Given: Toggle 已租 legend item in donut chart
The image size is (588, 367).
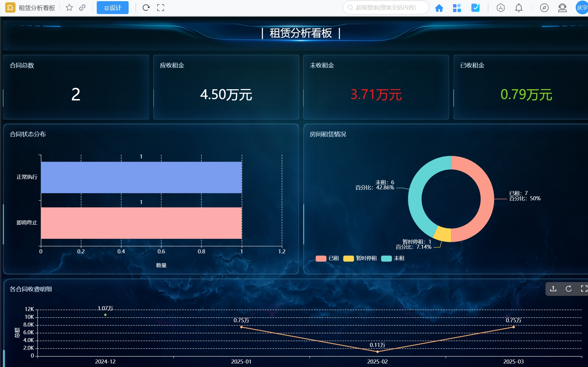Looking at the screenshot, I should click(x=327, y=258).
